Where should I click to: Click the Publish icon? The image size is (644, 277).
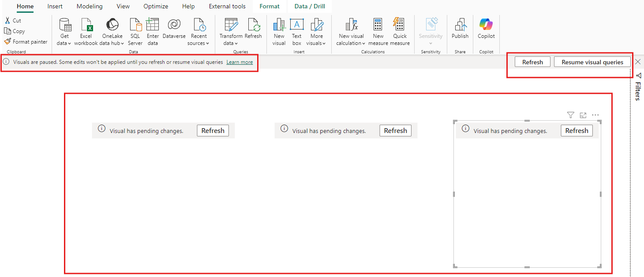tap(460, 25)
